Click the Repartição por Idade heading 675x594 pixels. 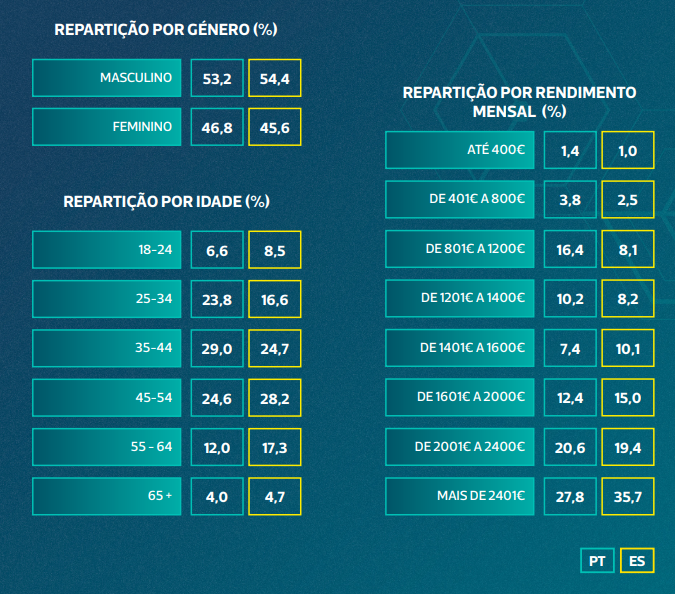166,201
